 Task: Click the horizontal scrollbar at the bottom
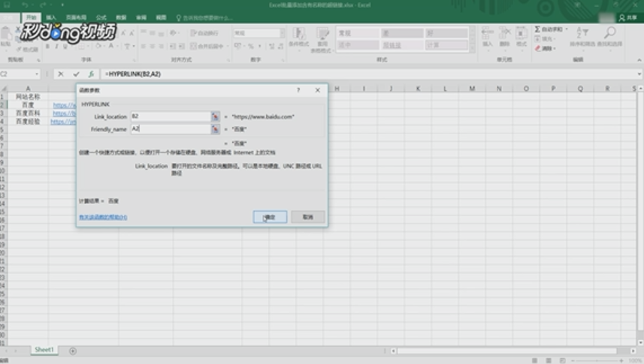(506, 351)
